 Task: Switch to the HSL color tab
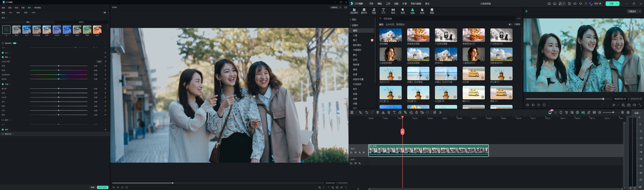[x=11, y=13]
